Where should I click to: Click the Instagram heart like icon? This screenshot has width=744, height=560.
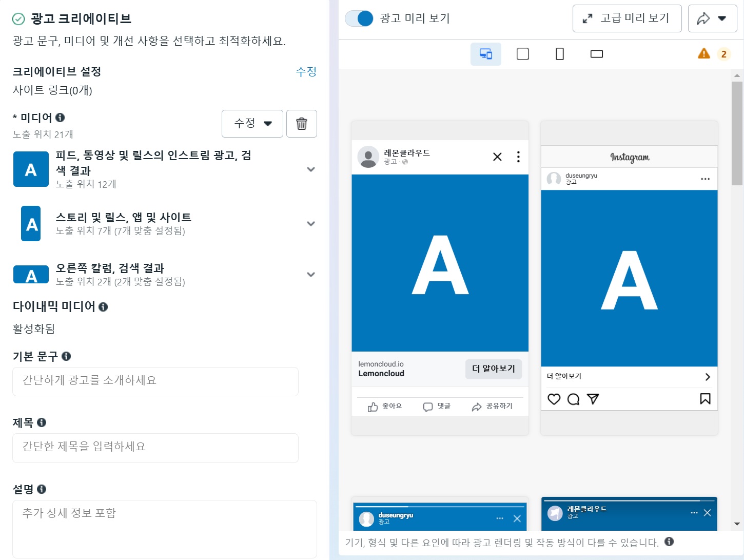click(x=554, y=399)
